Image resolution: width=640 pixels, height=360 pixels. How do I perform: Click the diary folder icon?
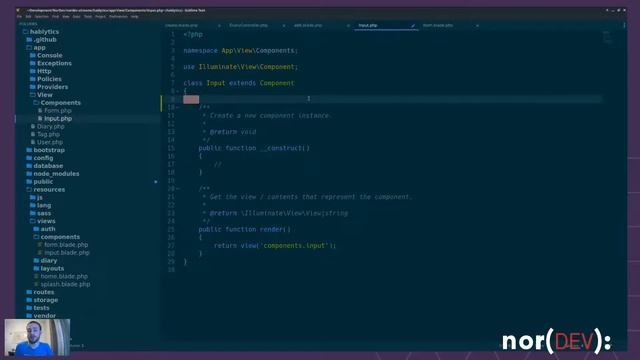[36, 260]
